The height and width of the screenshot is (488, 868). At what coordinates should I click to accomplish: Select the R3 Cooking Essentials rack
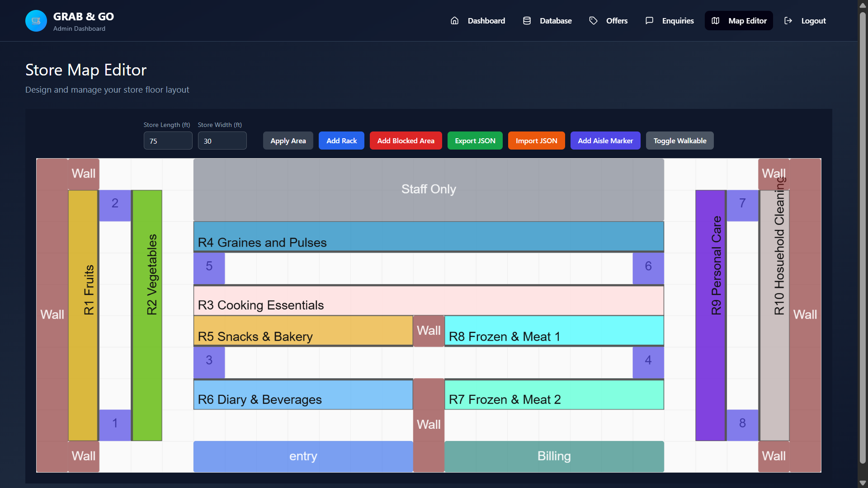(x=428, y=300)
